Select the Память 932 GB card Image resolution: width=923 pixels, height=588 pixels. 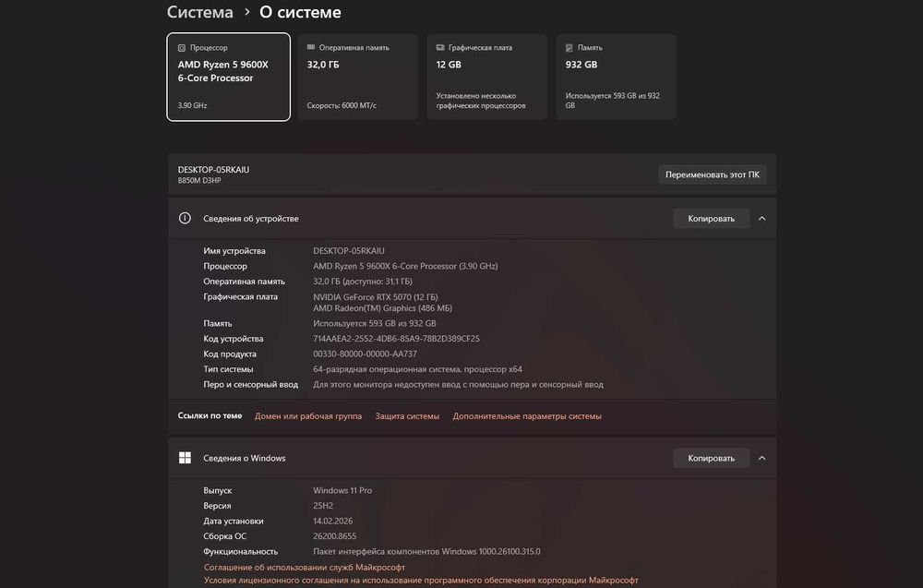[x=617, y=78]
